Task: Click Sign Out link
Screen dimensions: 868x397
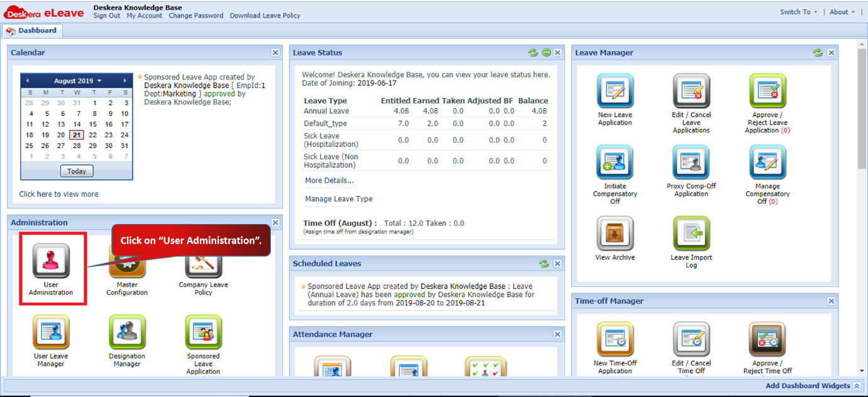Action: point(107,16)
